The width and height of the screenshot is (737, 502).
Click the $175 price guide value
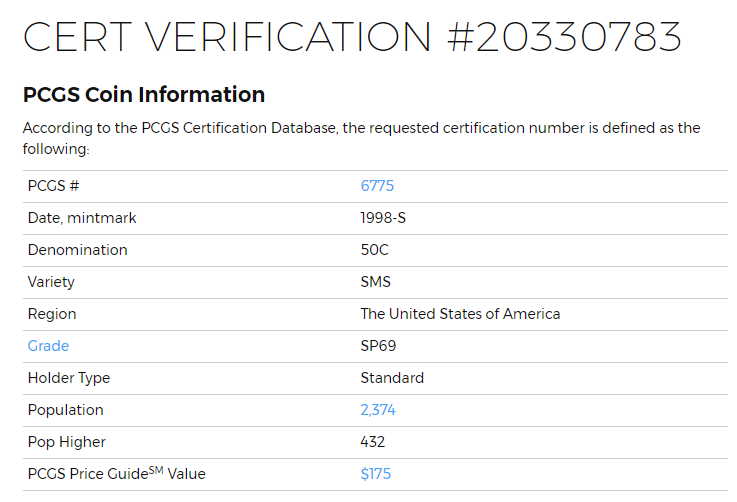click(x=376, y=474)
